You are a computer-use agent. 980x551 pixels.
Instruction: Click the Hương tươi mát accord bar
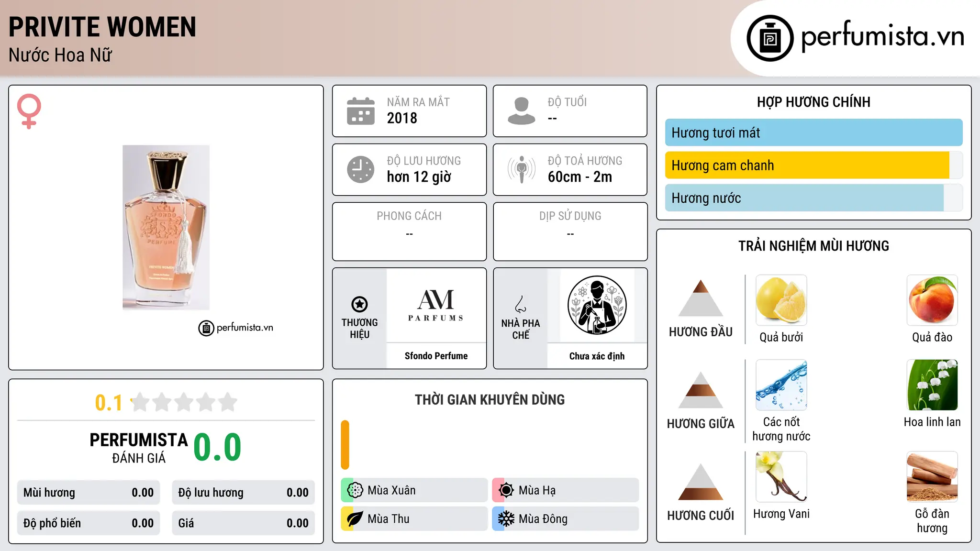(814, 132)
